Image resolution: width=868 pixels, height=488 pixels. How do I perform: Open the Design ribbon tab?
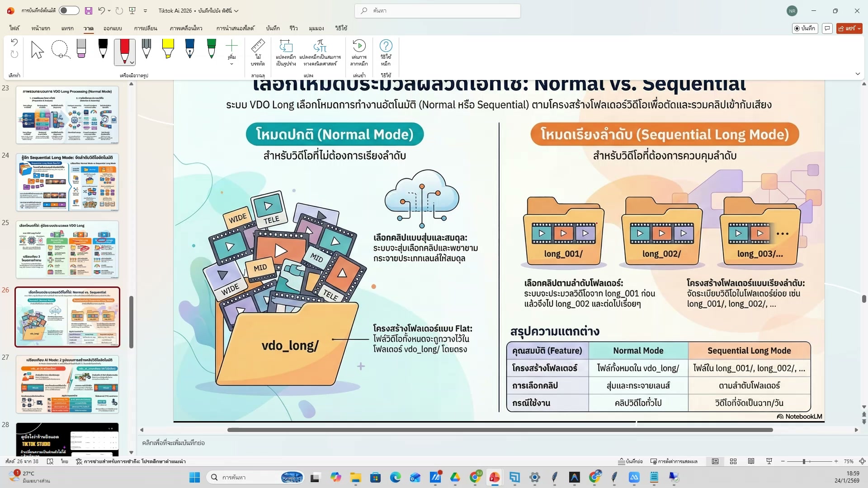pyautogui.click(x=113, y=28)
